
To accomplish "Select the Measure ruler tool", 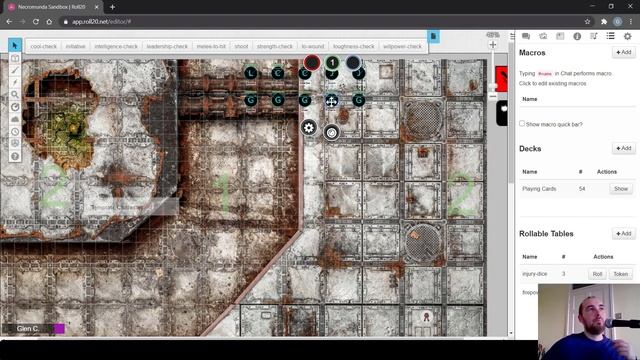I will click(15, 107).
